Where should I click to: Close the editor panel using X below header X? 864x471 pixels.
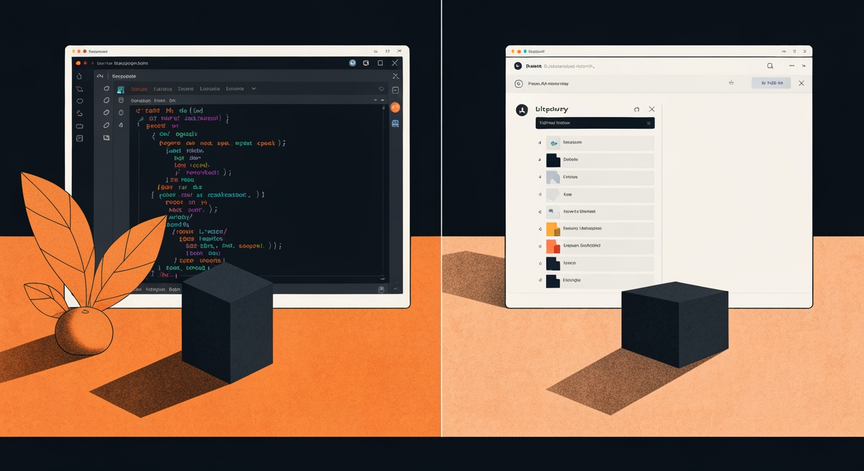396,76
